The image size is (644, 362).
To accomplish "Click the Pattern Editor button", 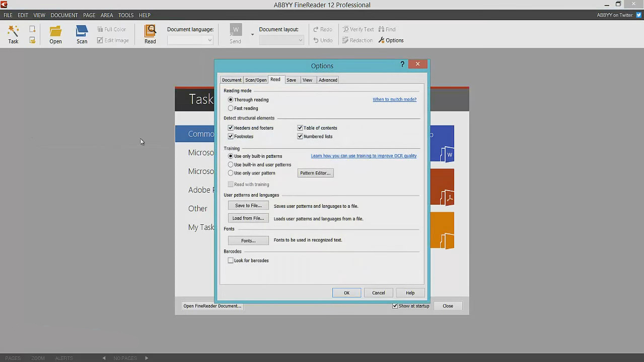I will (x=315, y=173).
